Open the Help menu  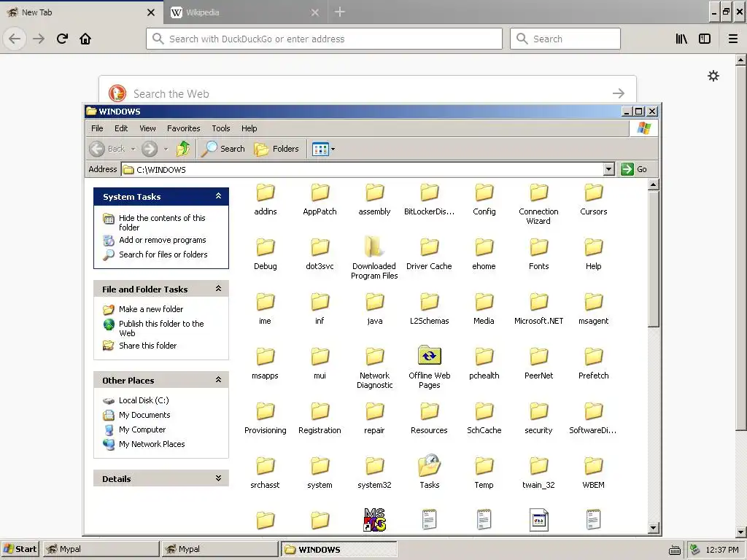coord(249,128)
